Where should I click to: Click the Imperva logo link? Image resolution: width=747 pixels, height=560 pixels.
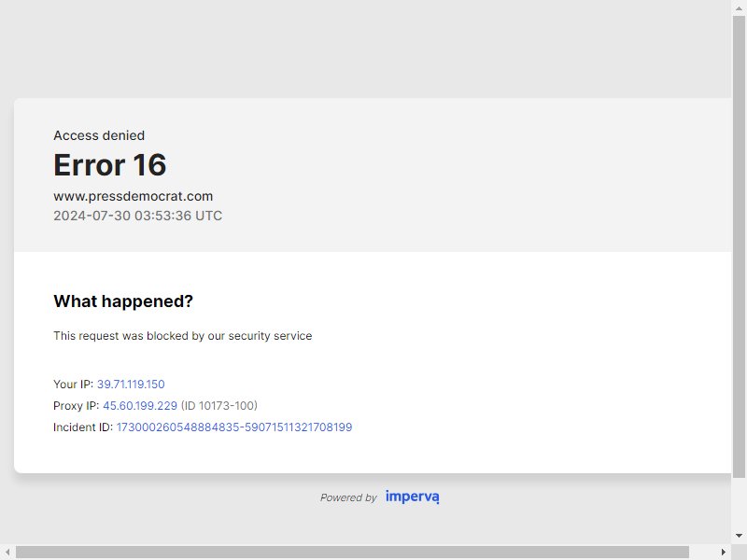tap(412, 497)
